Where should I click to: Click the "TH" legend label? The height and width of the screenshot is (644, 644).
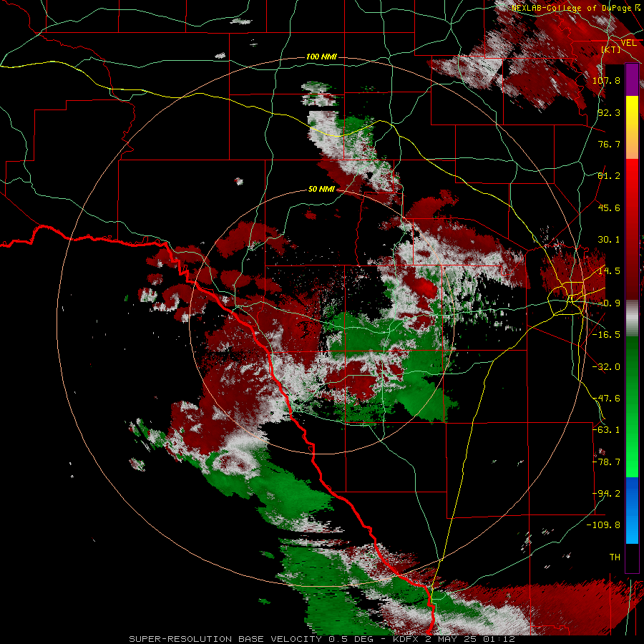coord(615,557)
